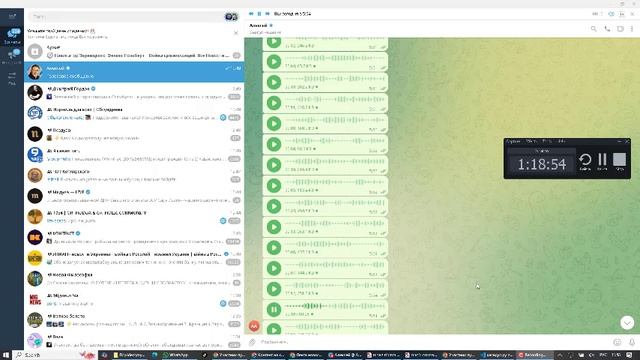Viewport: 640px width, 360px height.
Task: Start recording a voice message with microphone
Action: coord(632,342)
